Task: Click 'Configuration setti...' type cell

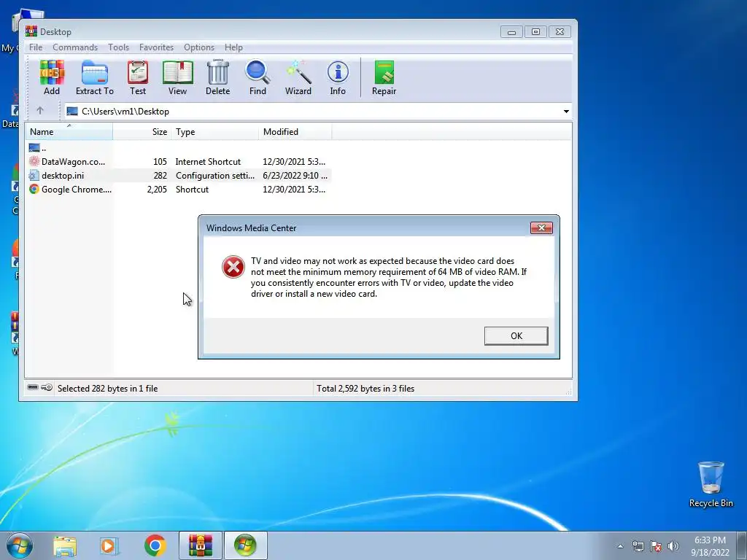Action: pos(215,176)
